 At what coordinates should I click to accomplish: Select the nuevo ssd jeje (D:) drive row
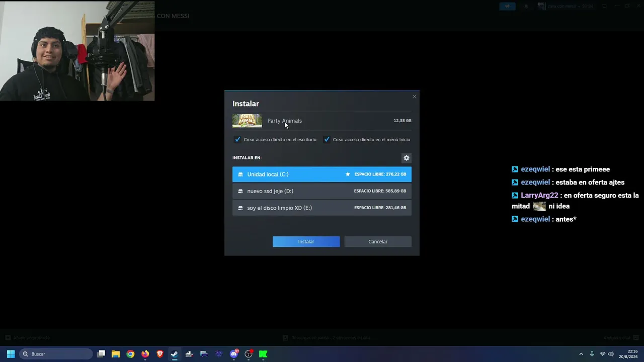click(x=322, y=191)
